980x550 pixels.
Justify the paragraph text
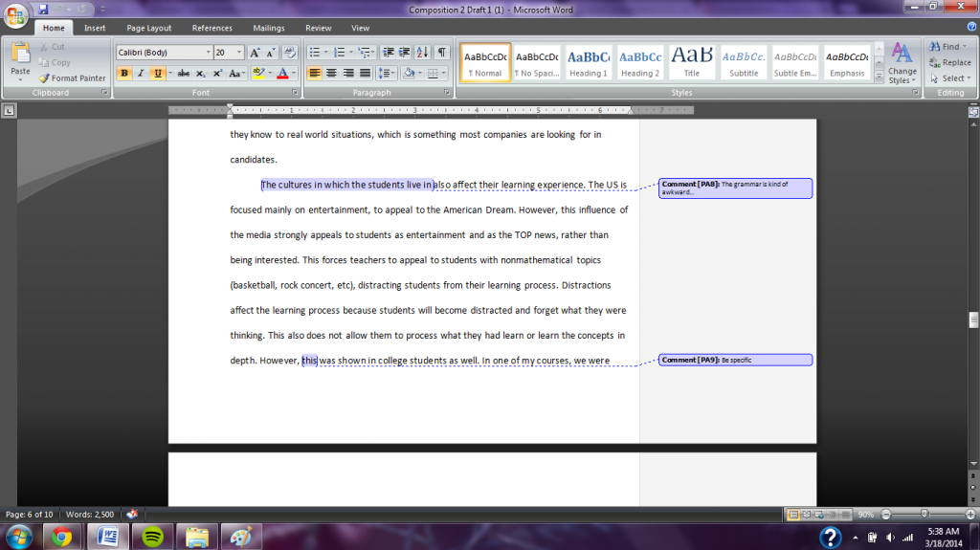point(365,74)
